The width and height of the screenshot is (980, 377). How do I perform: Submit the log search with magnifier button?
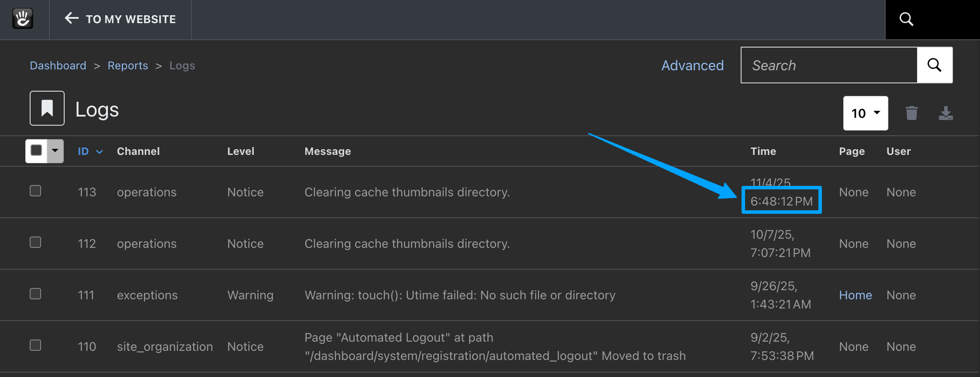point(934,65)
